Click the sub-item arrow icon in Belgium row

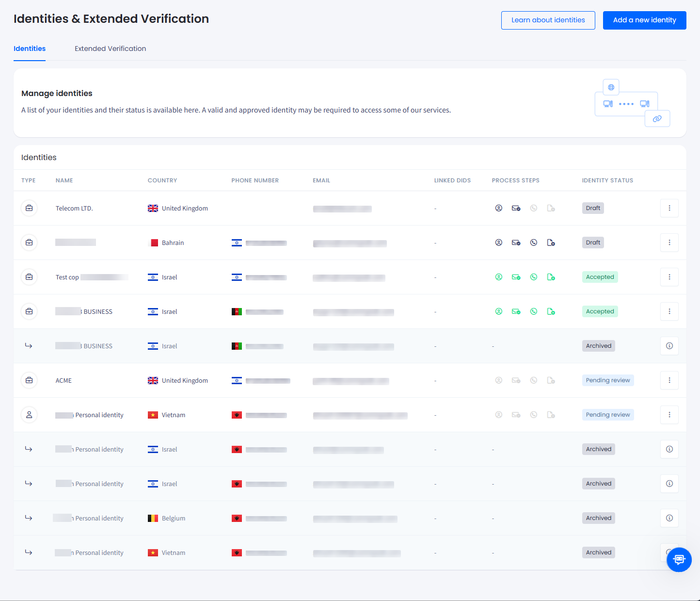29,518
